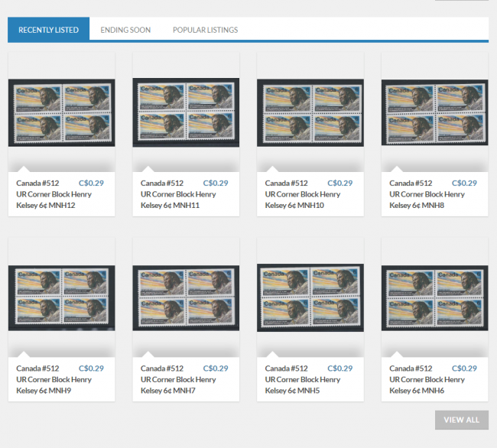The width and height of the screenshot is (497, 448).
Task: Click the C$0.29 price on the MNH6 listing
Action: pos(464,368)
